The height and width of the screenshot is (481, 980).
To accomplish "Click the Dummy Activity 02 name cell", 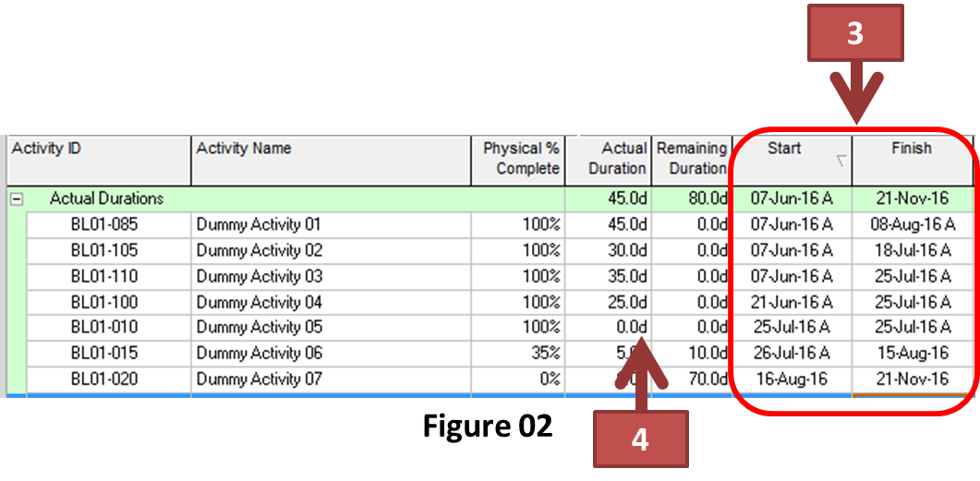I will point(331,250).
